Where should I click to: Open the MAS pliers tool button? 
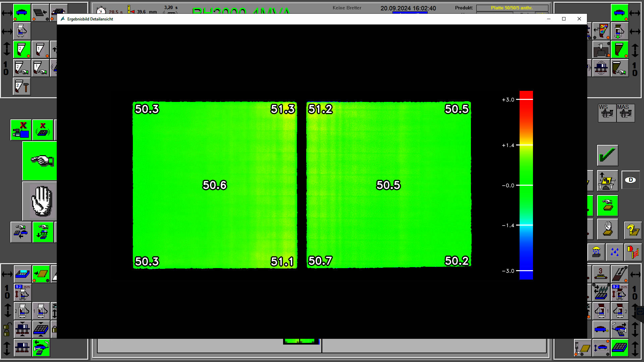625,113
